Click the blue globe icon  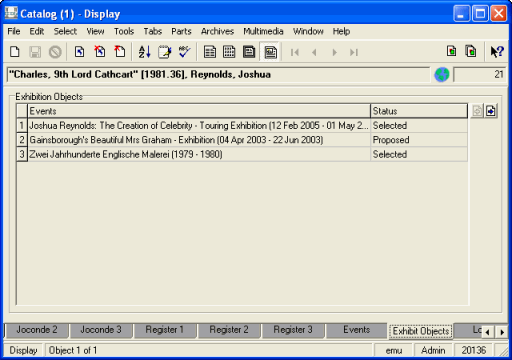(442, 74)
